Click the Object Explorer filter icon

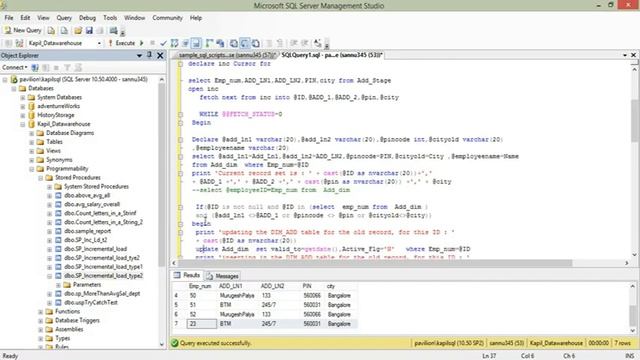coord(67,67)
